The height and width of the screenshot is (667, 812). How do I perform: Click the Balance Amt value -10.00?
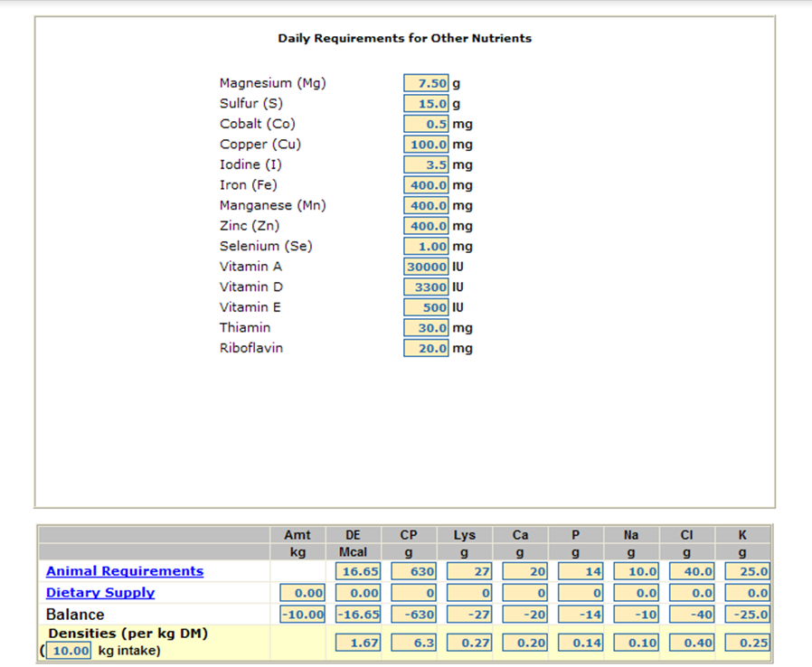pyautogui.click(x=302, y=615)
